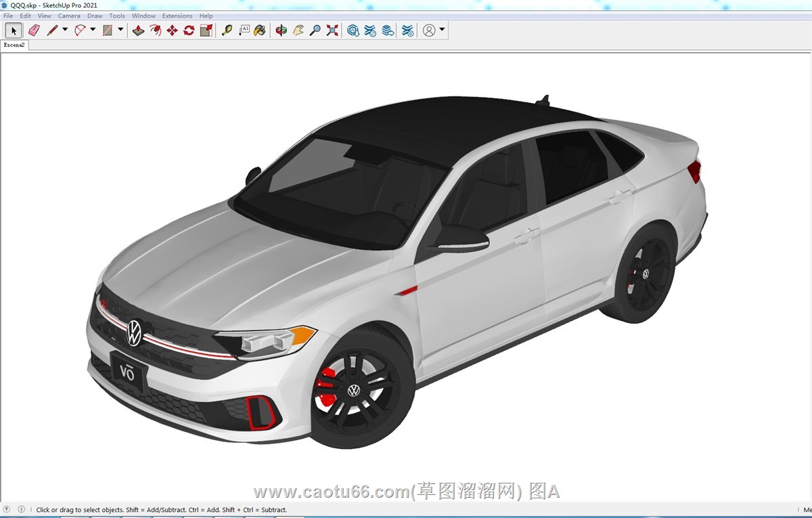Open the Extension Warehouse
Screen dimensions: 812x518
(370, 30)
